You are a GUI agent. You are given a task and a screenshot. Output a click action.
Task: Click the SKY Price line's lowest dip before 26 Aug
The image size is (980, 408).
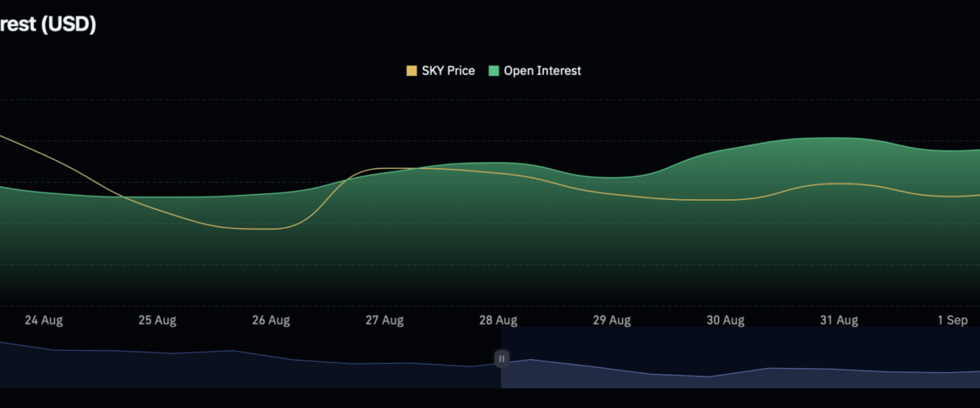[261, 228]
